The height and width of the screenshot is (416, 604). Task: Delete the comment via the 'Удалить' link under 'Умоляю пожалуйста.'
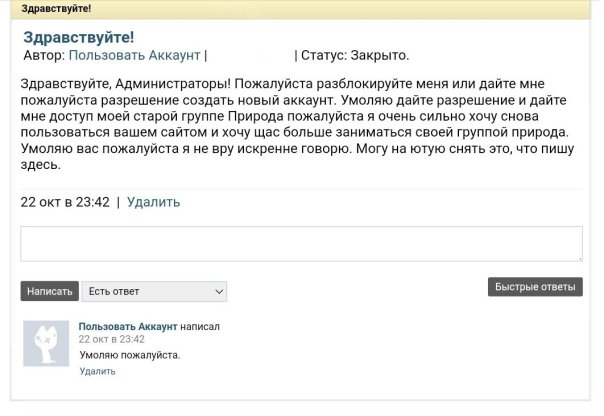[x=97, y=371]
